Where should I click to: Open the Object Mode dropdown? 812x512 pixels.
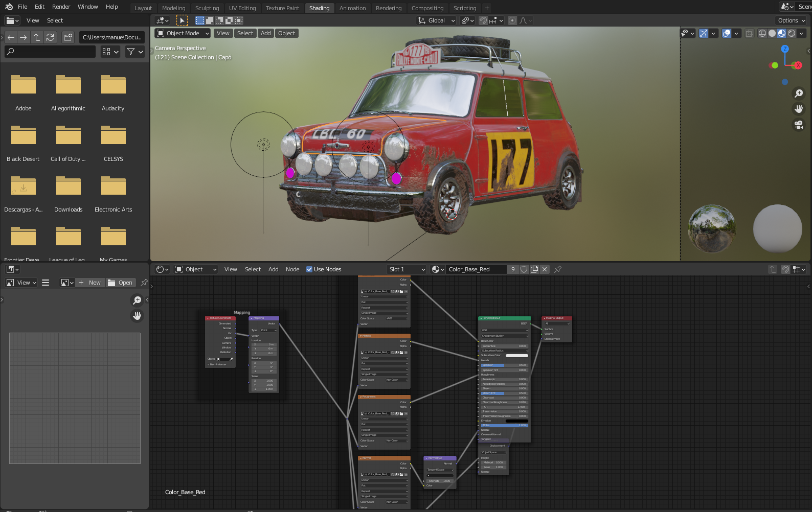[x=183, y=33]
